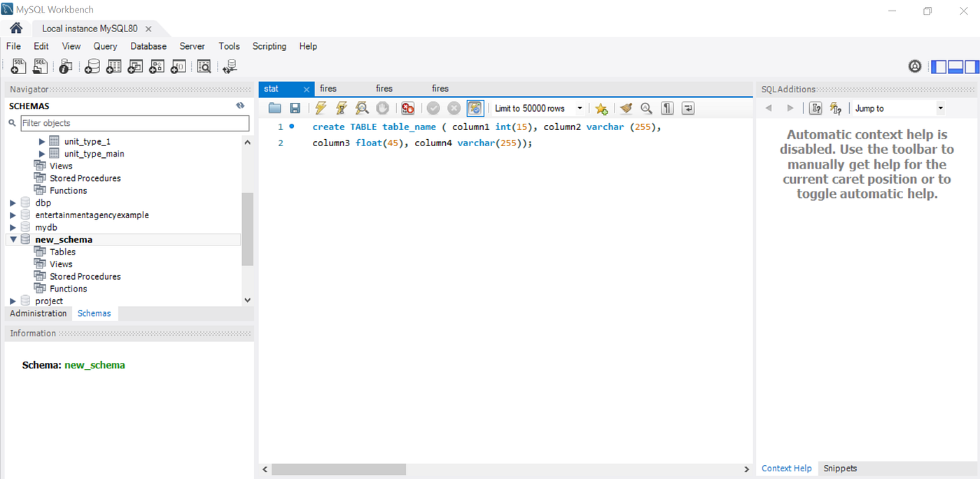Toggle invisible characters pilcrow button
This screenshot has width=980, height=479.
click(x=667, y=108)
